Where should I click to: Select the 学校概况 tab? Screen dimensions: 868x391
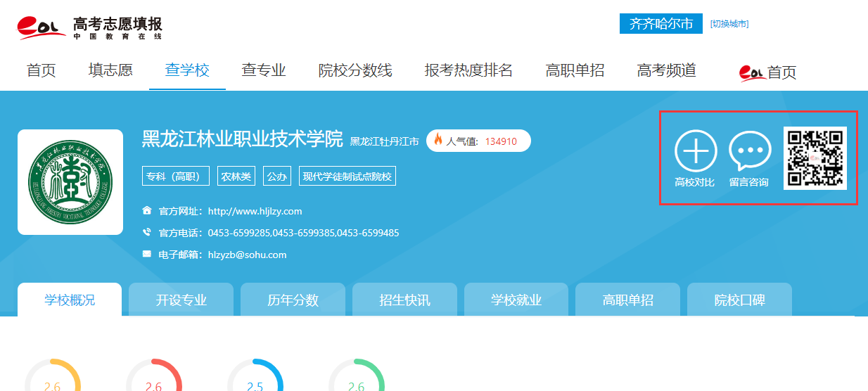70,300
